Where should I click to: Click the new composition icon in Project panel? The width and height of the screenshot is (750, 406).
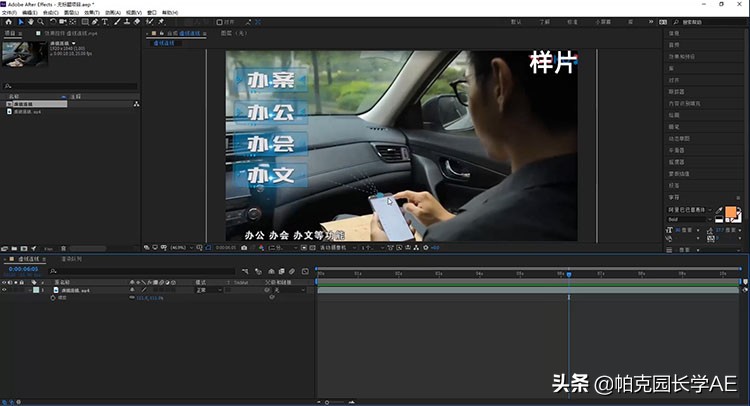tap(24, 249)
